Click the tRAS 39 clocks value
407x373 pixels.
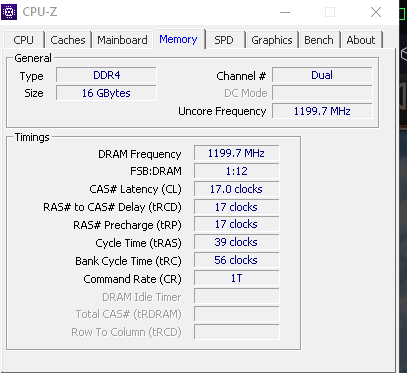click(236, 242)
